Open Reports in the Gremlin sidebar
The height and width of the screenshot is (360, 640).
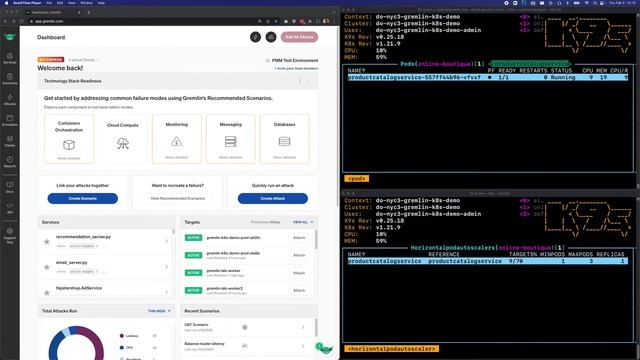click(10, 162)
